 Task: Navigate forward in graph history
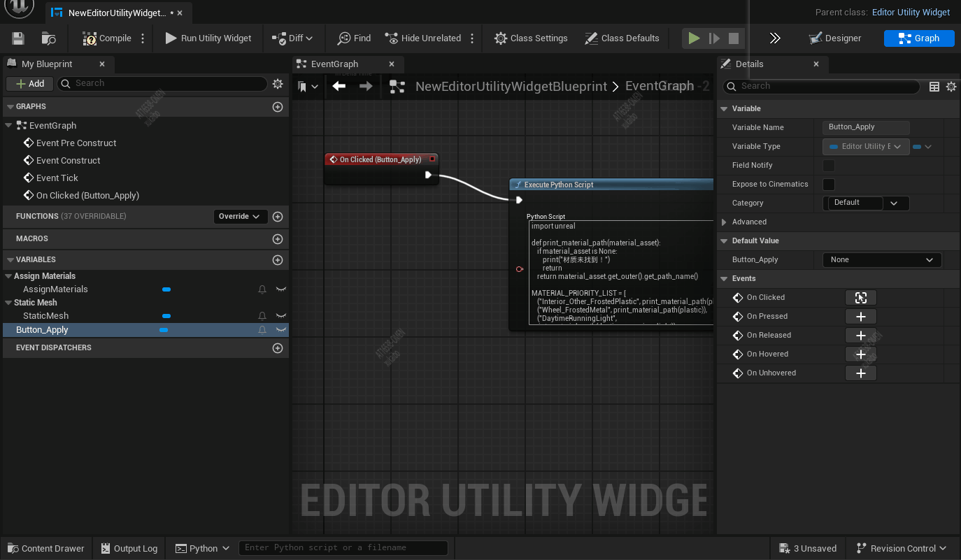[366, 86]
